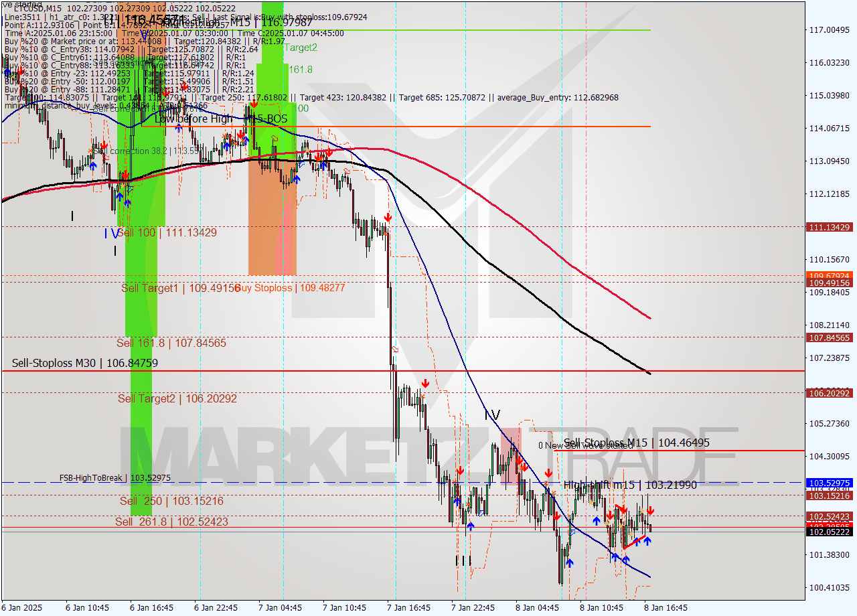Click price axis value 112.12185
Screen dimensions: 857x616
pos(828,194)
